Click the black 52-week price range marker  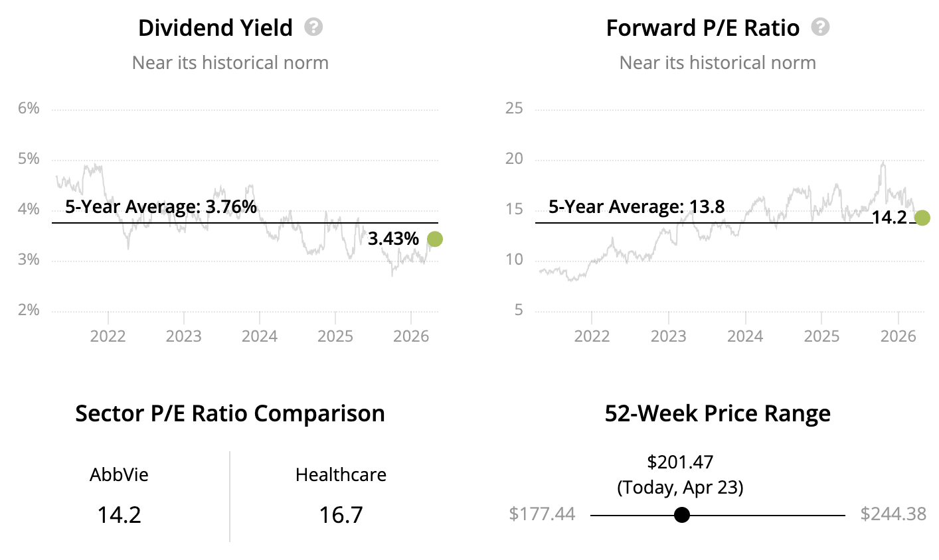pyautogui.click(x=681, y=515)
